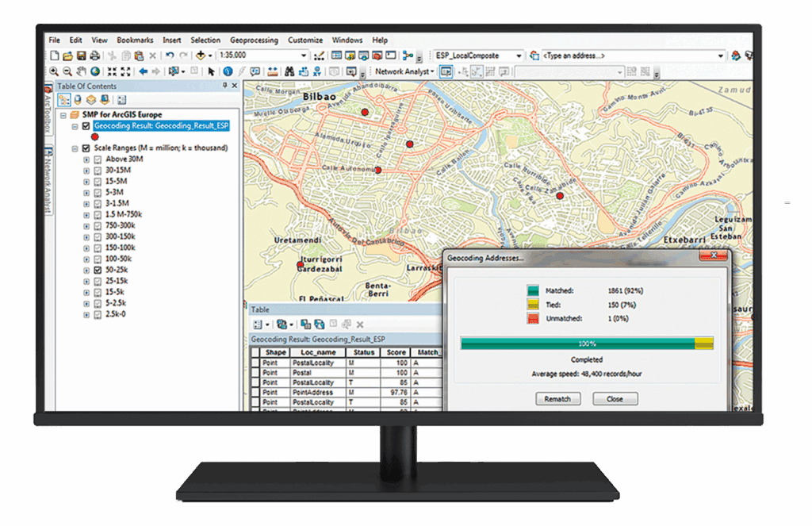Undo the last action

click(170, 56)
